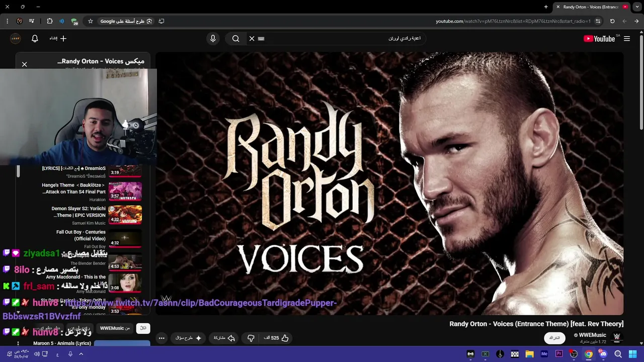Open more actions three-dot menu under video
Viewport: 644px width, 362px height.
(x=162, y=338)
